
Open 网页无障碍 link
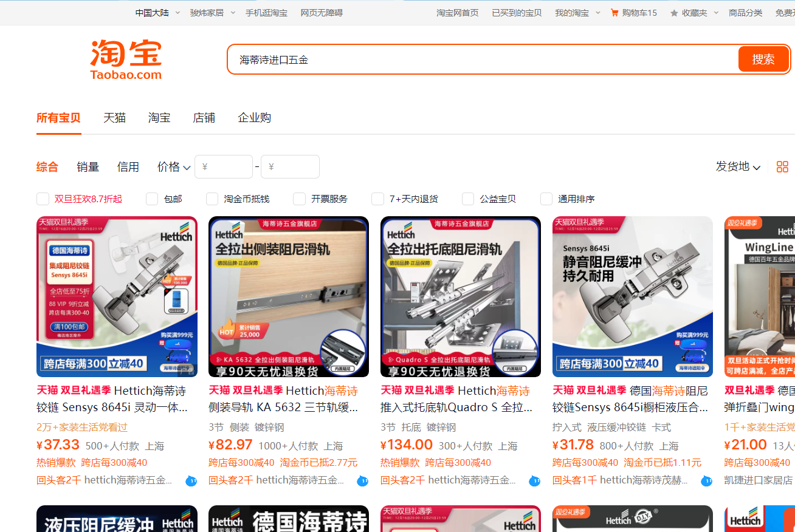pos(322,13)
